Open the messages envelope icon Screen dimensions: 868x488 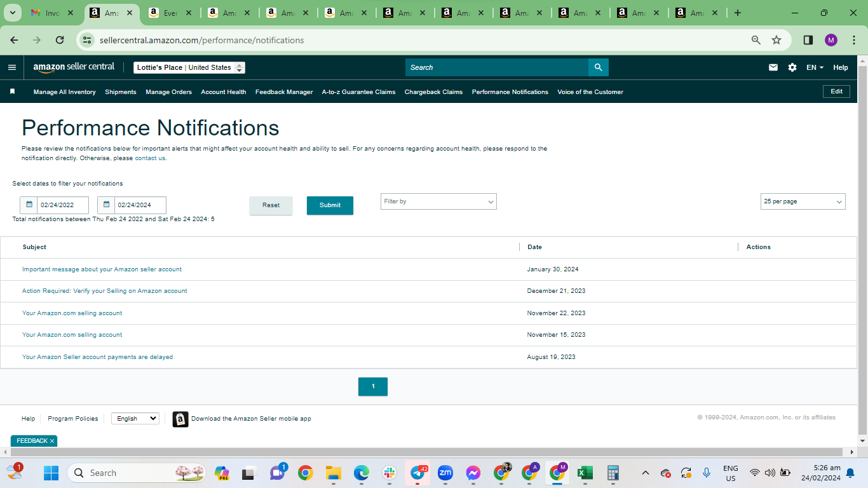coord(773,67)
